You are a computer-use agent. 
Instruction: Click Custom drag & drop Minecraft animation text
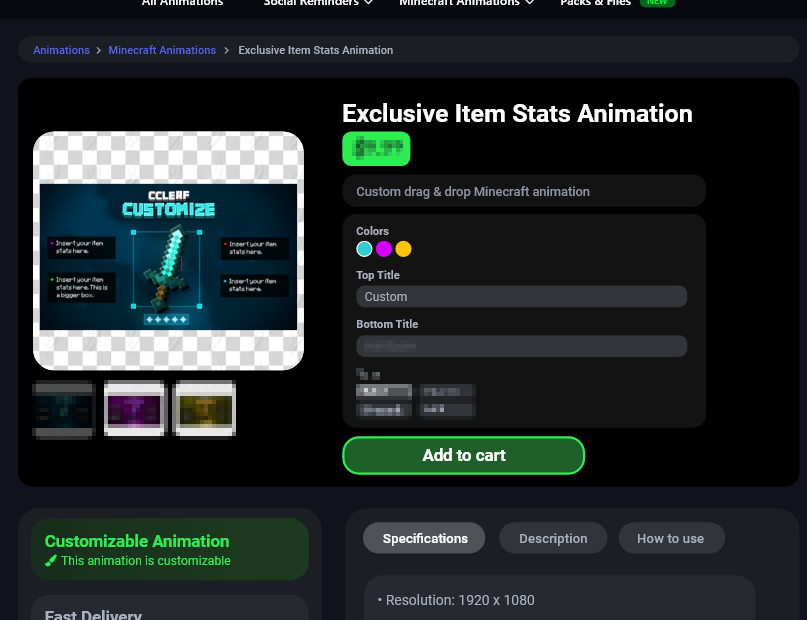pyautogui.click(x=473, y=191)
